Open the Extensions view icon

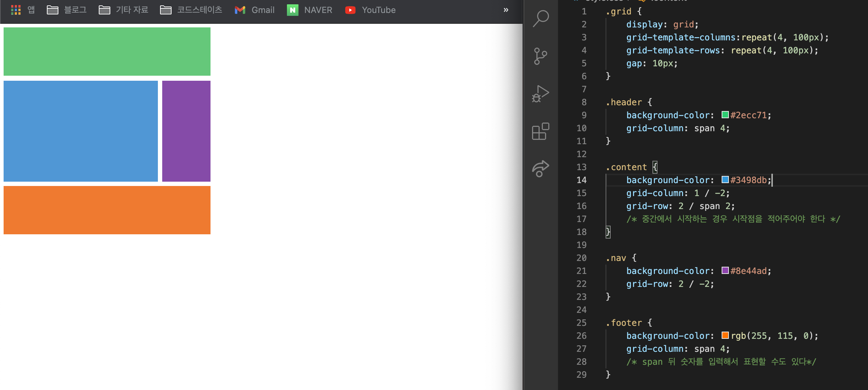click(540, 131)
